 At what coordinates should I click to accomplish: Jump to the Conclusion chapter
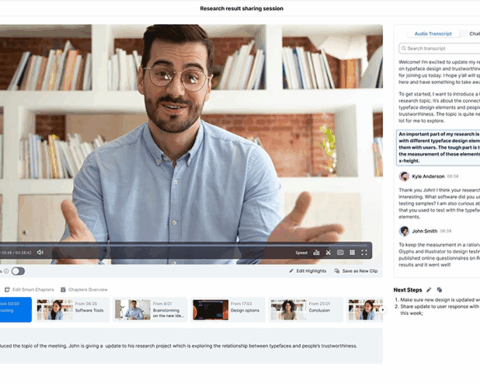(306, 310)
